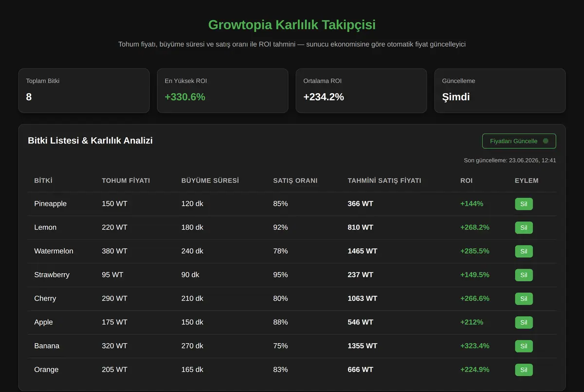Delete the Pineapple row with Sil
This screenshot has width=584, height=392.
click(x=524, y=204)
